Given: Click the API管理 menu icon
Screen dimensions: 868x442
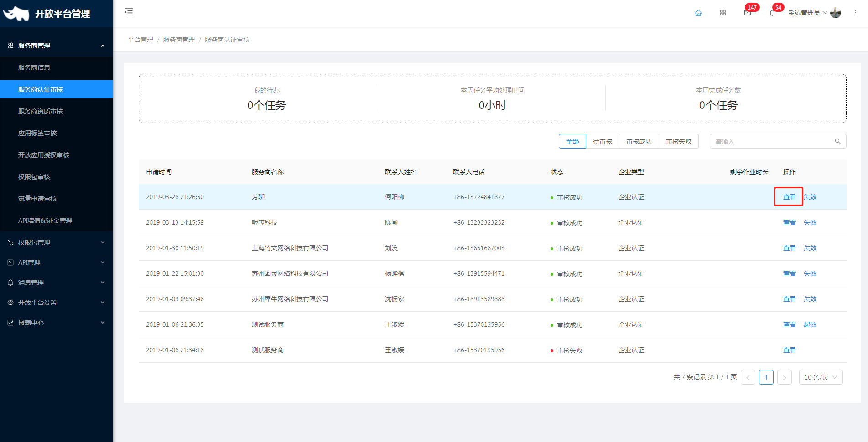Looking at the screenshot, I should pyautogui.click(x=10, y=262).
